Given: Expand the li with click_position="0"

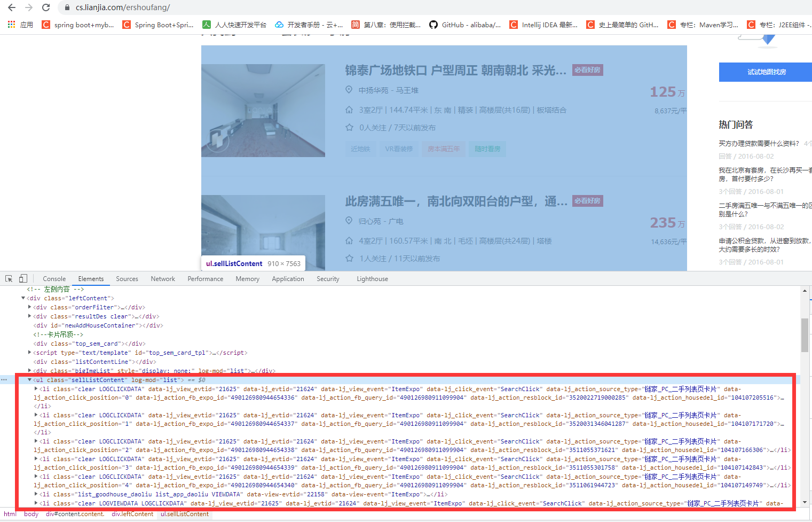Looking at the screenshot, I should tap(36, 389).
